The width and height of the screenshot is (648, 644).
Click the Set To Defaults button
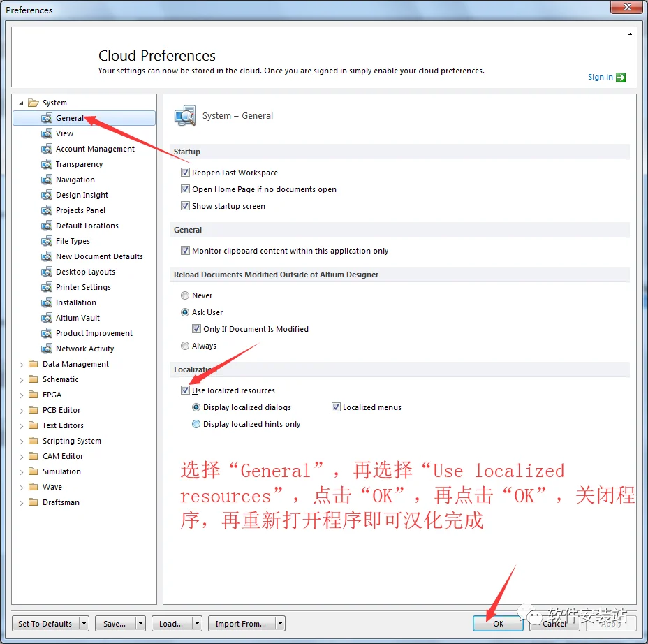45,623
